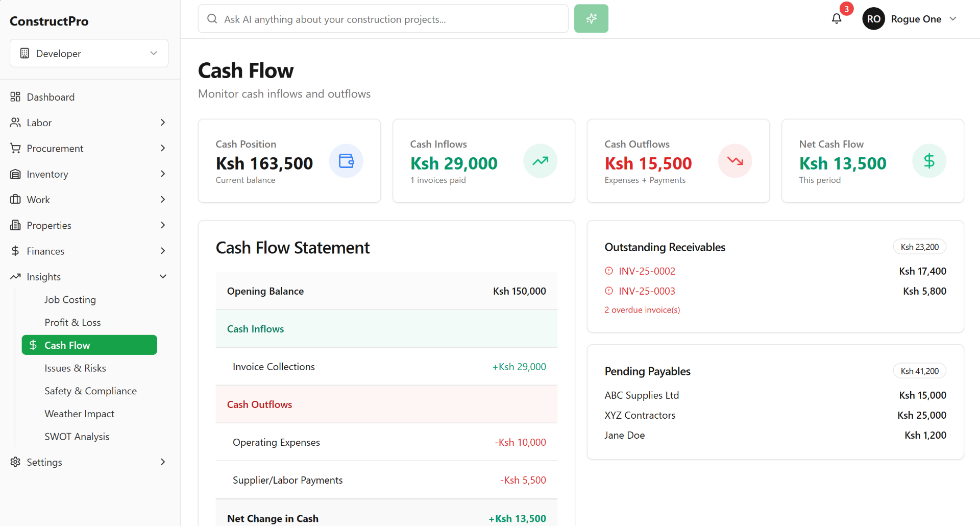Click the wallet icon on Cash Position card
The image size is (980, 526).
click(346, 161)
